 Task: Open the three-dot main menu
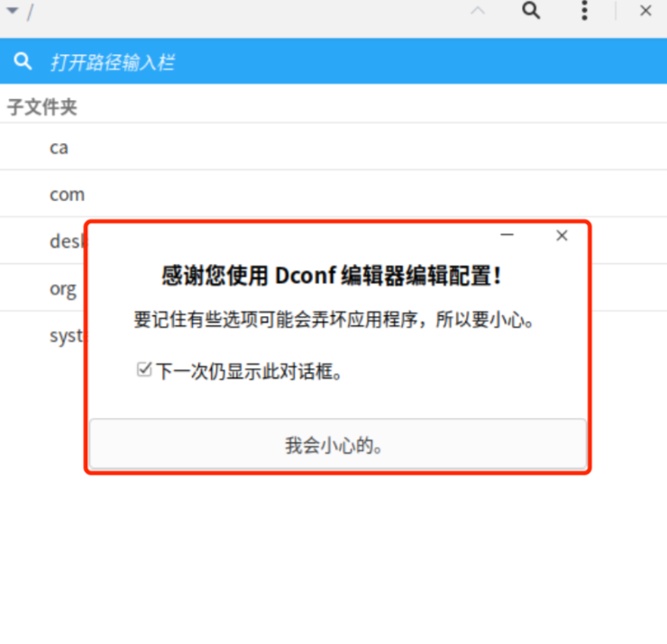point(584,10)
